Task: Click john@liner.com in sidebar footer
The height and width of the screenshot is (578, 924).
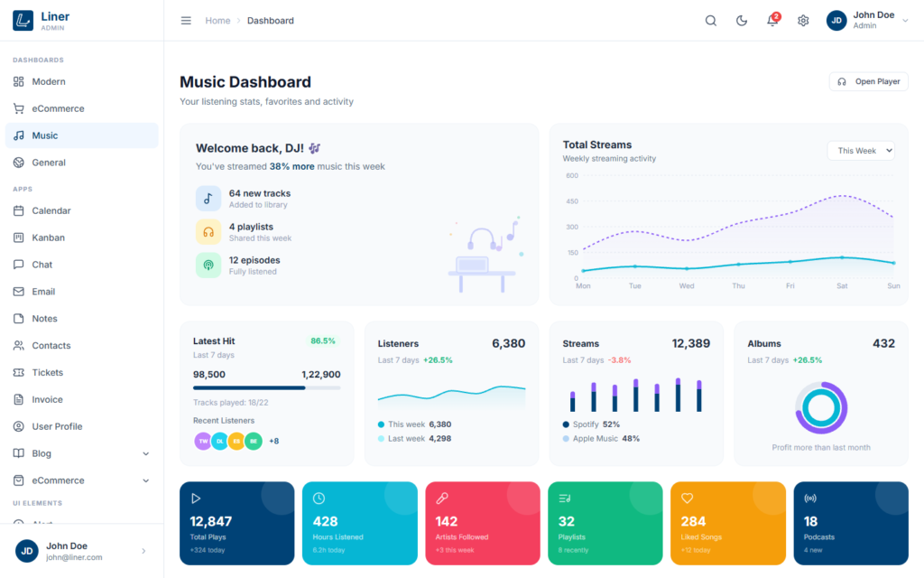Action: point(74,557)
